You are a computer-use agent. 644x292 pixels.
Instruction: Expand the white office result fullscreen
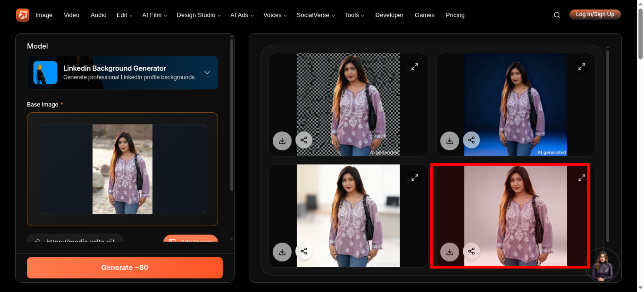pyautogui.click(x=414, y=178)
